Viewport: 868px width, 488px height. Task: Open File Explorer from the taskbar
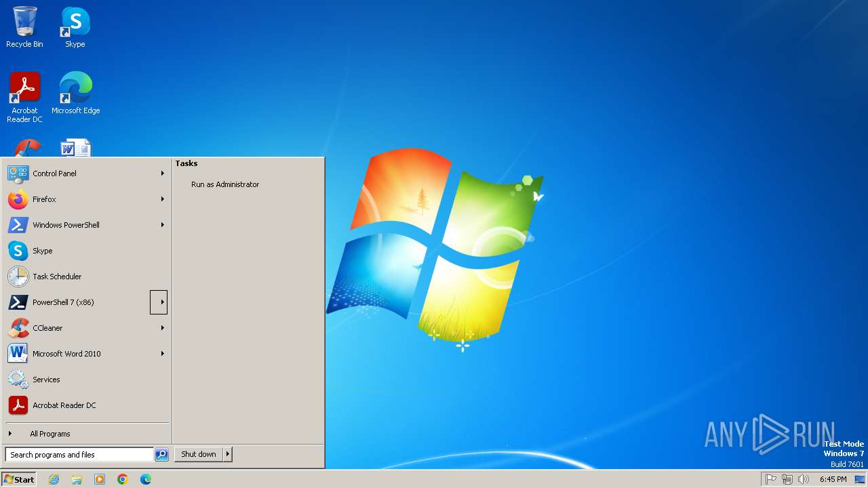tap(77, 479)
